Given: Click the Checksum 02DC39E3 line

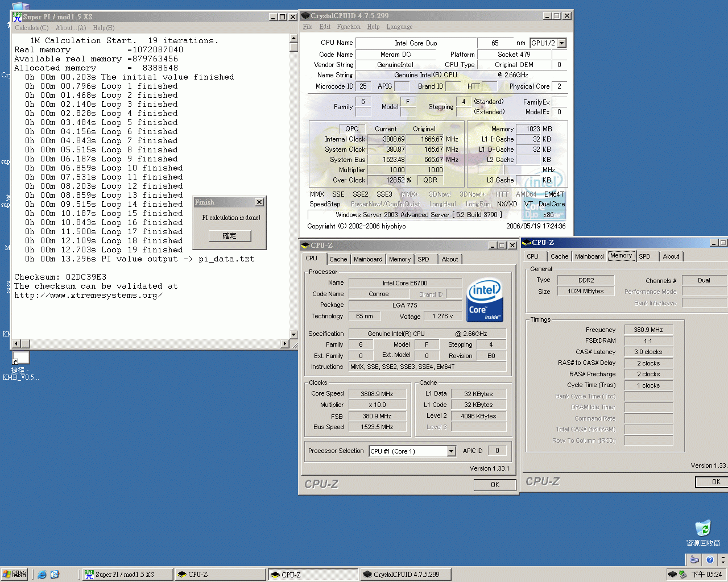Looking at the screenshot, I should 60,277.
